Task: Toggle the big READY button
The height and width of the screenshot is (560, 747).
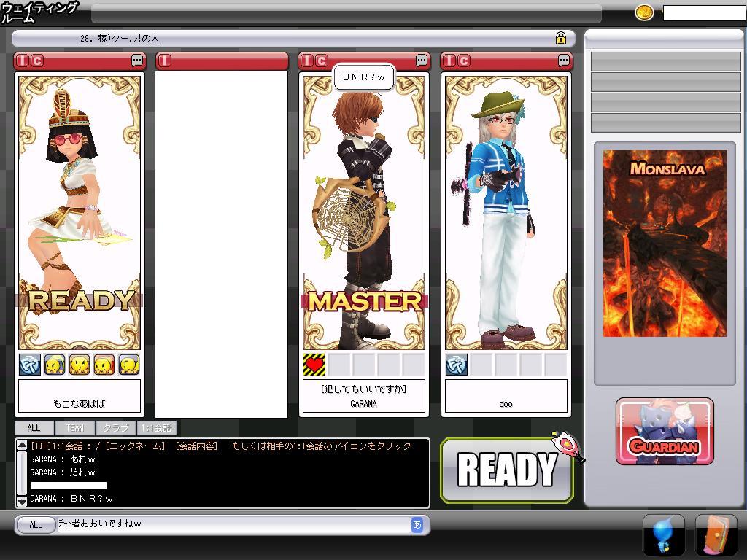Action: click(507, 470)
